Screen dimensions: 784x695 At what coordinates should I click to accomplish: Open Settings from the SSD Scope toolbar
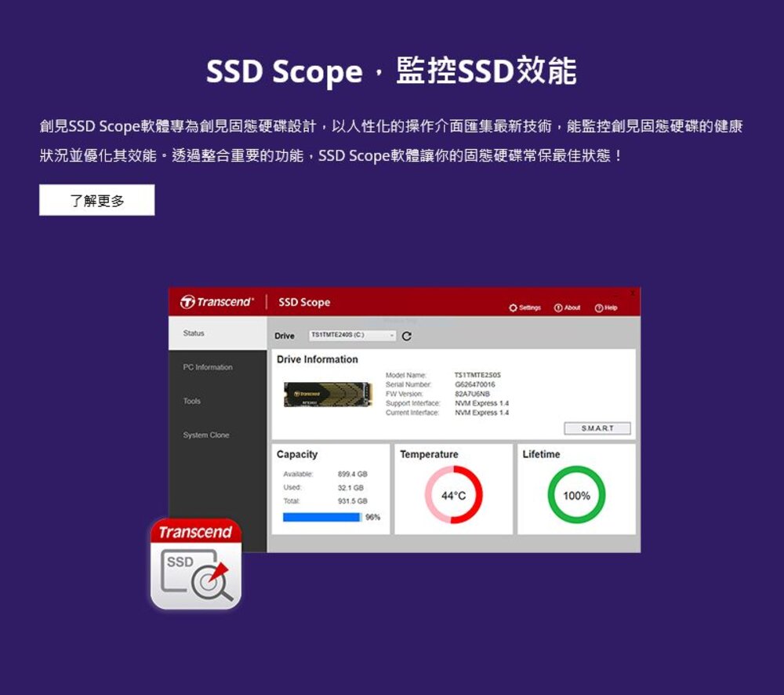click(524, 307)
